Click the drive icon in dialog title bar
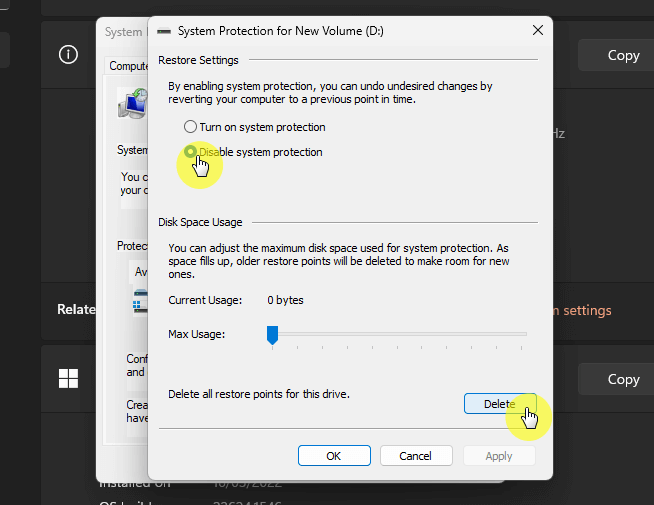The width and height of the screenshot is (654, 505). tap(164, 31)
